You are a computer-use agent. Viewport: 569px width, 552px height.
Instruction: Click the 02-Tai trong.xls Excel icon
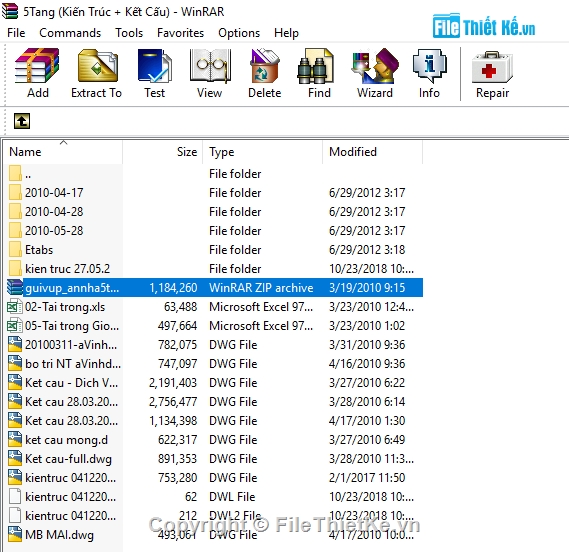tap(15, 307)
